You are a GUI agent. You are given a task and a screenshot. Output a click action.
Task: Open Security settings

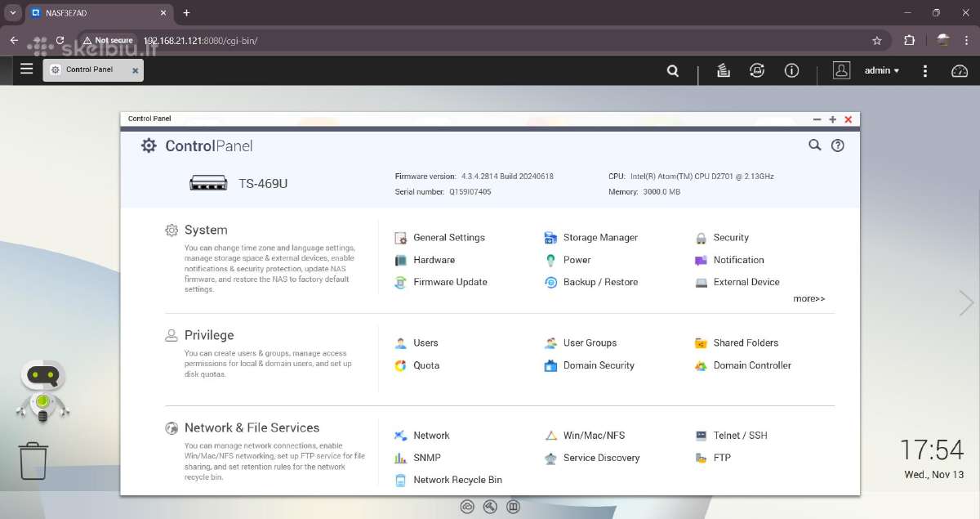[722, 238]
